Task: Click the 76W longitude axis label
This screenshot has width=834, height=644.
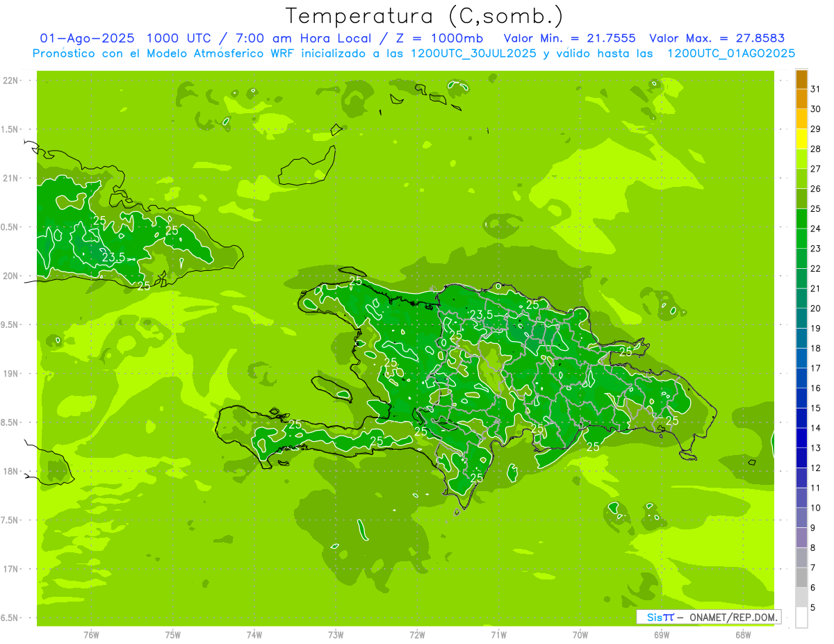Action: click(x=91, y=635)
